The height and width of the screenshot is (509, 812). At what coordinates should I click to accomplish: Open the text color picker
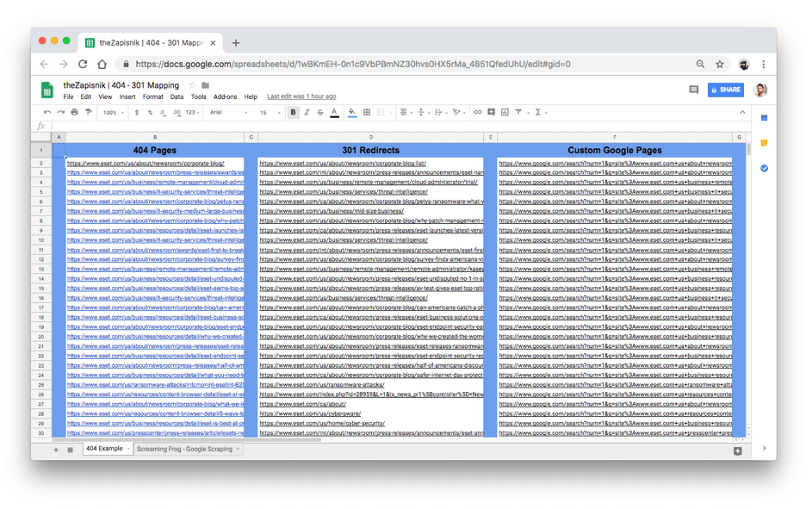click(335, 112)
